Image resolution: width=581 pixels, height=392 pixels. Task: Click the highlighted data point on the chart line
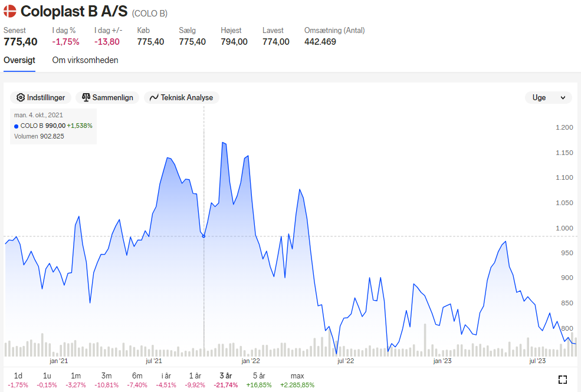(203, 236)
